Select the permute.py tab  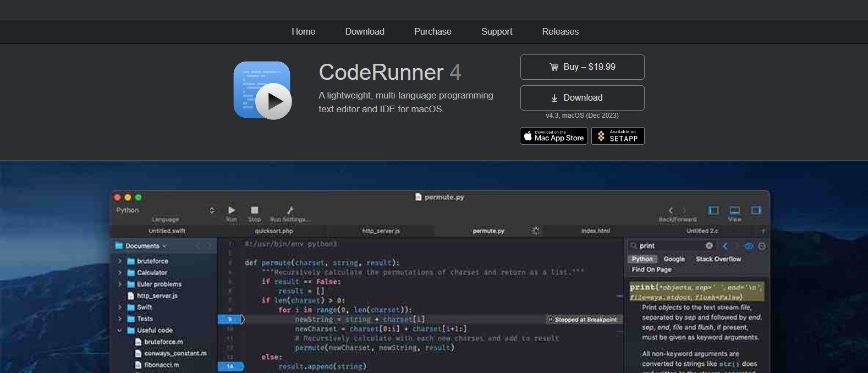click(x=488, y=231)
